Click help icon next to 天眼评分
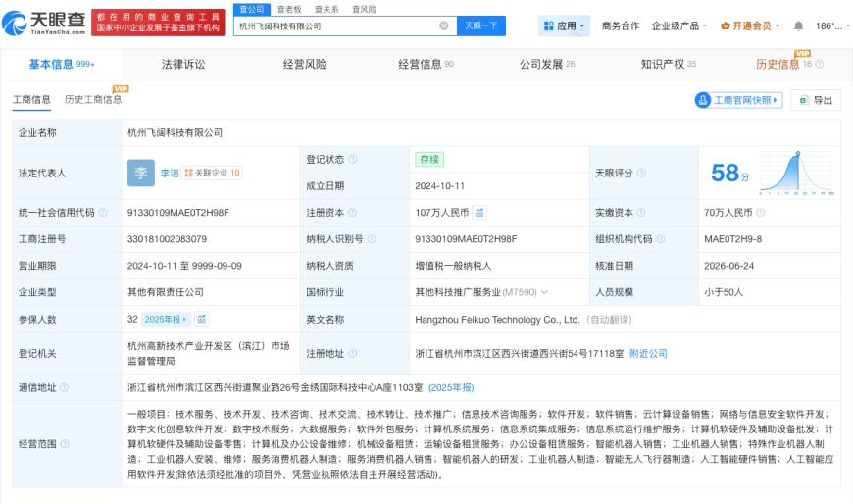The image size is (853, 504). point(642,173)
